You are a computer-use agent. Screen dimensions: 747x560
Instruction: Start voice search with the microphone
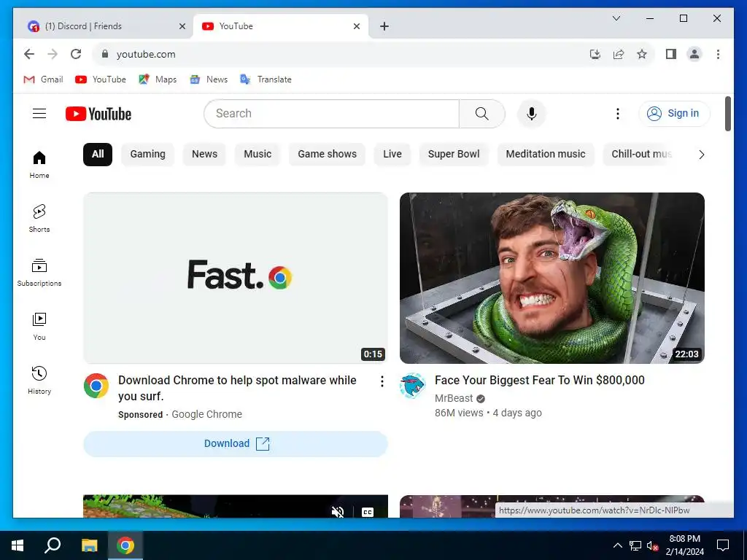pos(532,113)
